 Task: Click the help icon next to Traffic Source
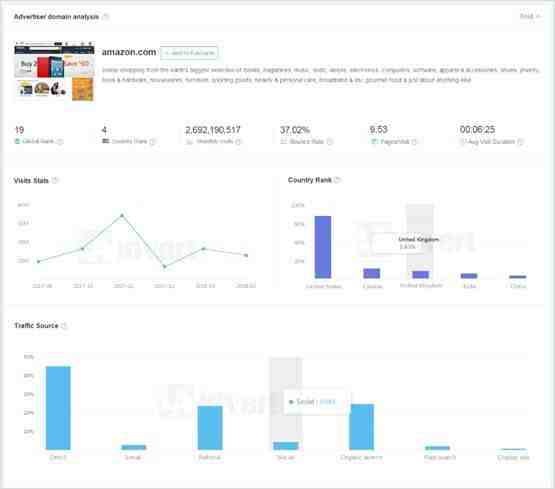click(64, 326)
